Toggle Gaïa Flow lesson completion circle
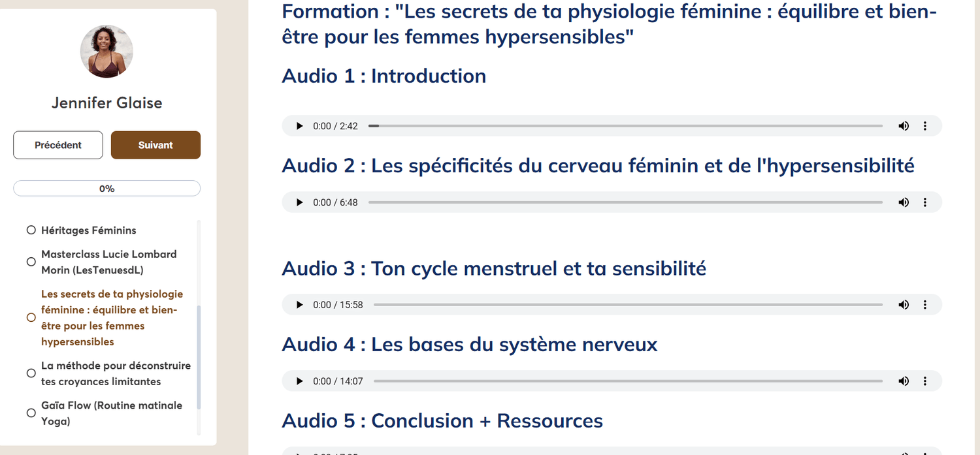980x455 pixels. (x=31, y=413)
